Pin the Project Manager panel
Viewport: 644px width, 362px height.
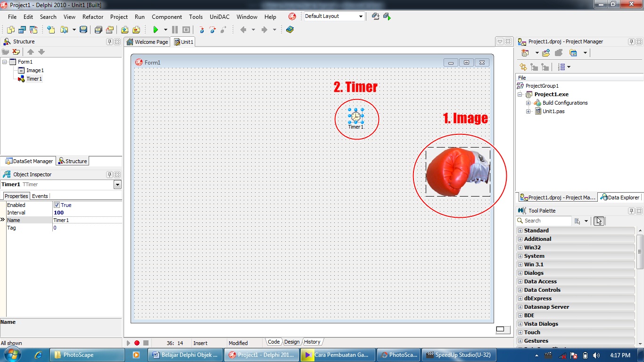tap(631, 41)
